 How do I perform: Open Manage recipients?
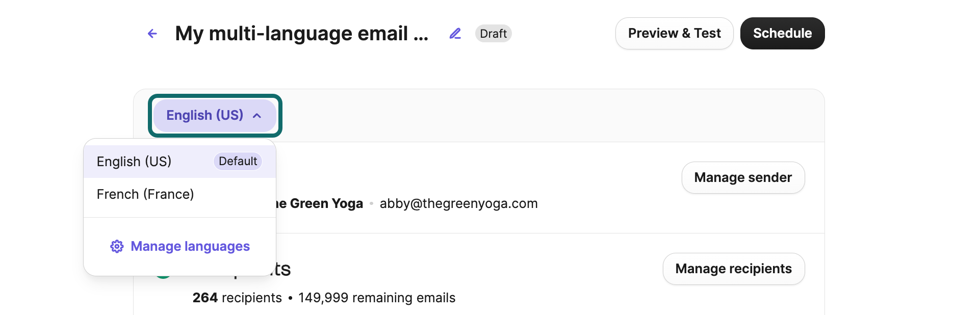click(x=733, y=269)
